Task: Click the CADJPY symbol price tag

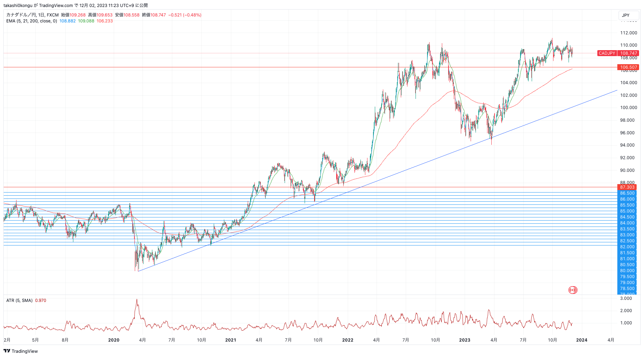Action: pos(607,53)
